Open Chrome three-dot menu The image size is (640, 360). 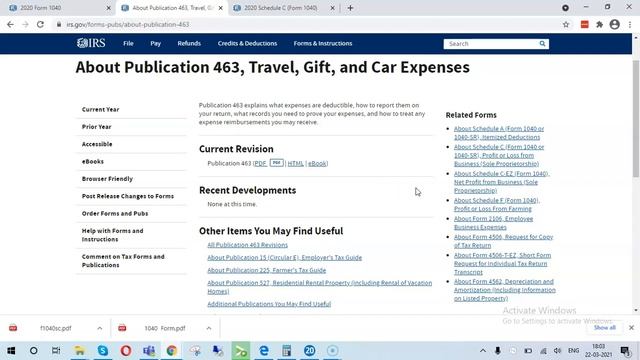(x=630, y=24)
